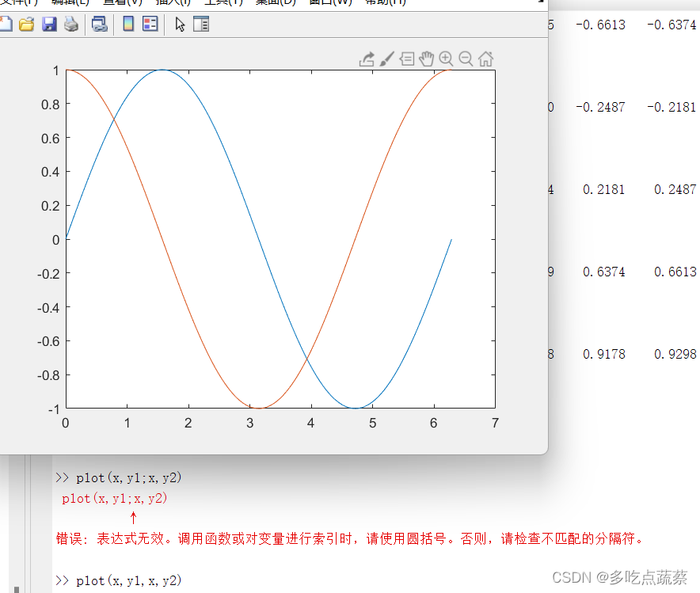Select the Edit Plot arrow tool

(x=179, y=24)
